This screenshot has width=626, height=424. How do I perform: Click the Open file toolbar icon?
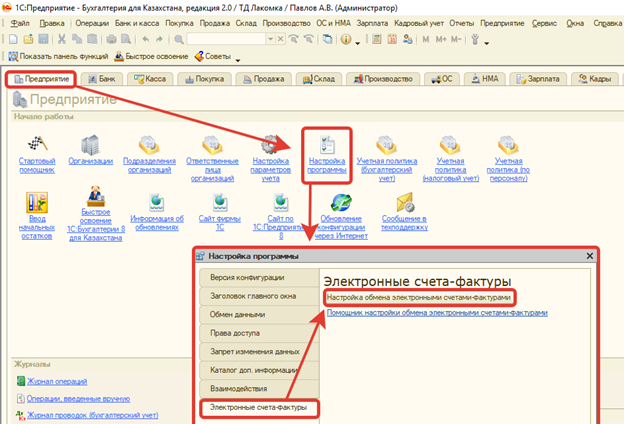coord(28,39)
